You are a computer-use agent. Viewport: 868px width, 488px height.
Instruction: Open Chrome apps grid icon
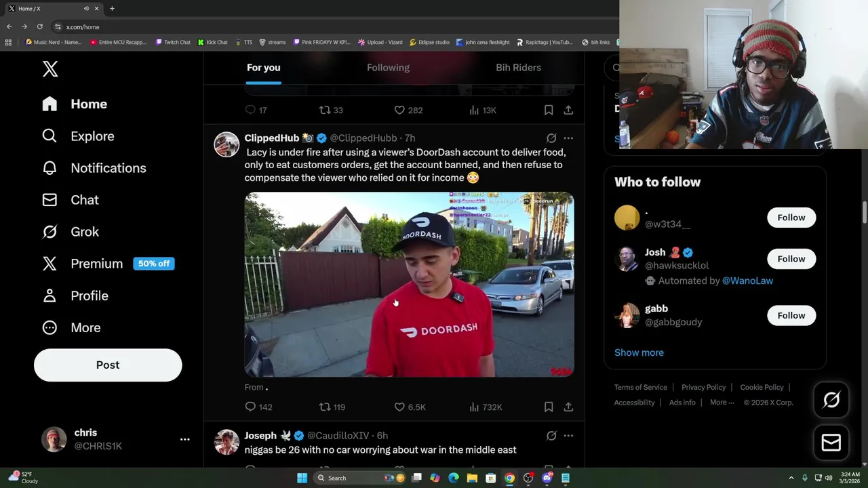coord(8,42)
